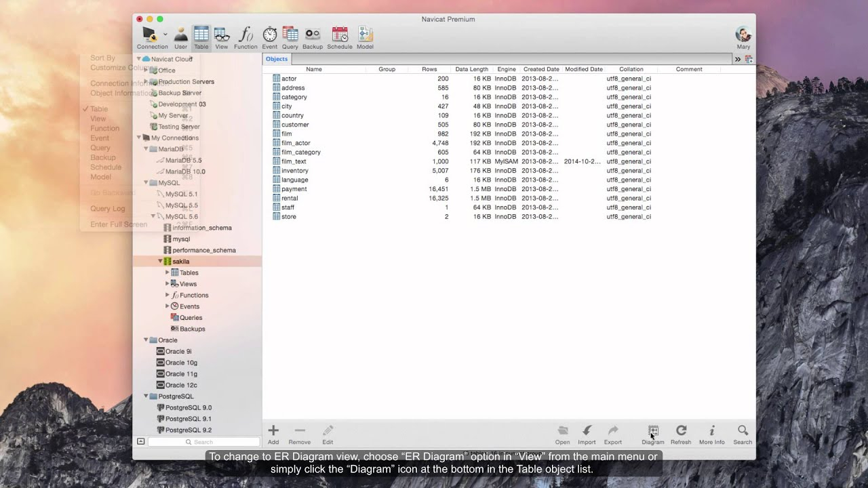
Task: Click the Open folder icon
Action: [x=563, y=430]
